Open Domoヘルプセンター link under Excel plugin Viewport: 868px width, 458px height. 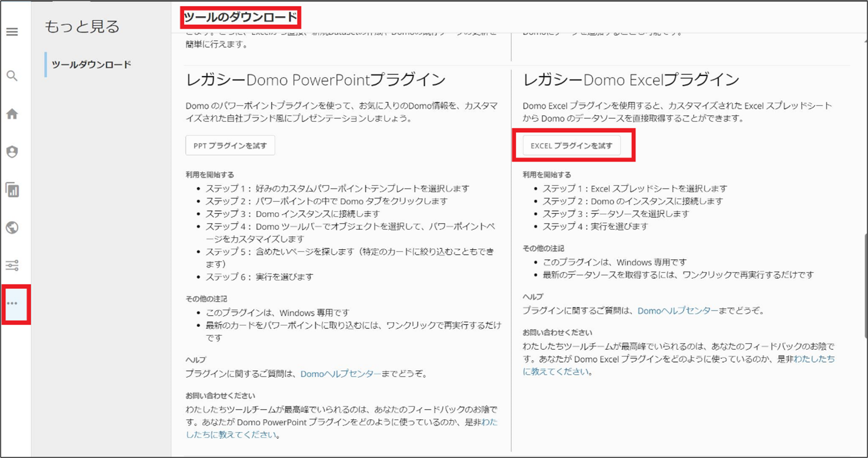[678, 311]
